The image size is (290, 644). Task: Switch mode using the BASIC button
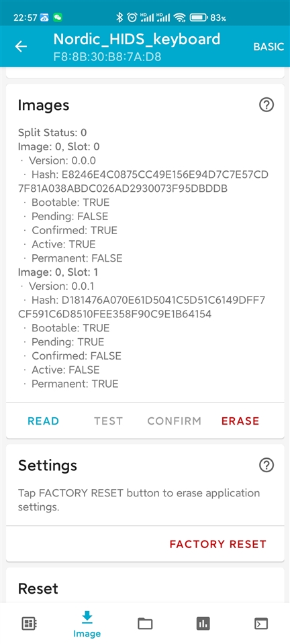(x=269, y=46)
